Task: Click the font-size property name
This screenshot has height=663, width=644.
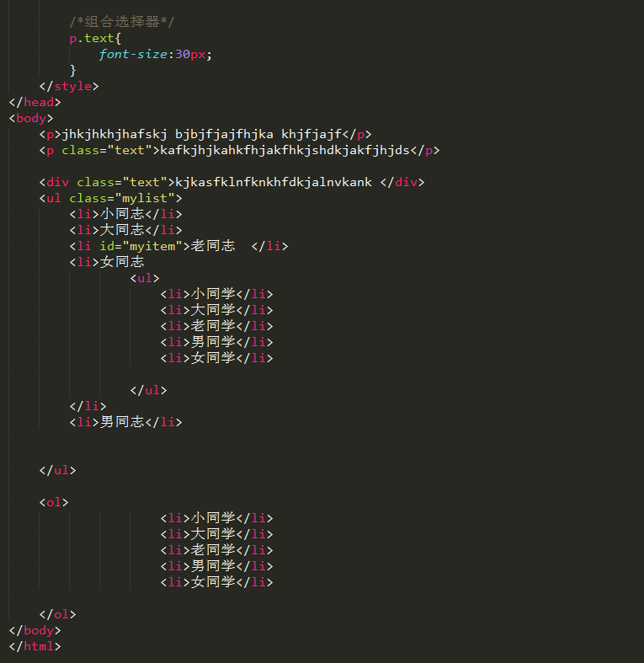Action: point(133,55)
